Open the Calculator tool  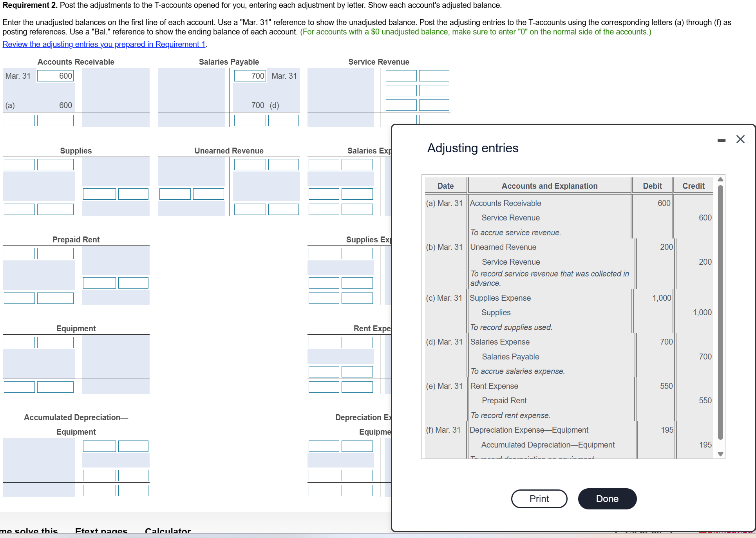[168, 531]
